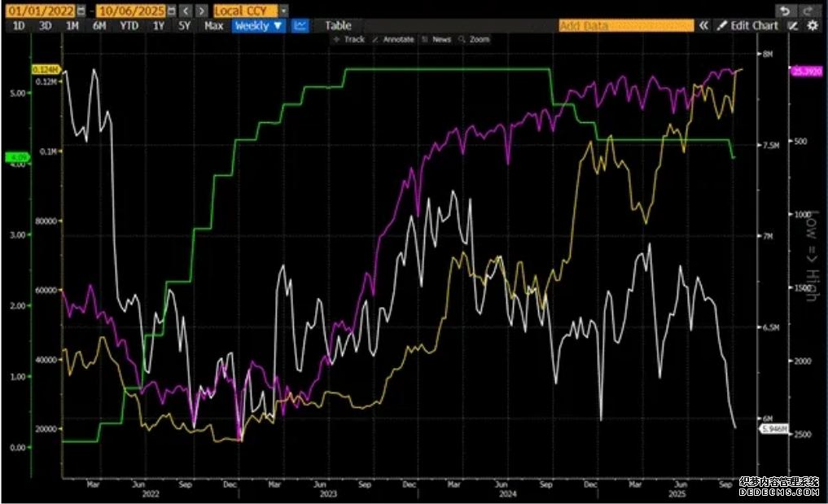Viewport: 828px width, 504px height.
Task: Open the start date calendar picker
Action: tap(81, 11)
